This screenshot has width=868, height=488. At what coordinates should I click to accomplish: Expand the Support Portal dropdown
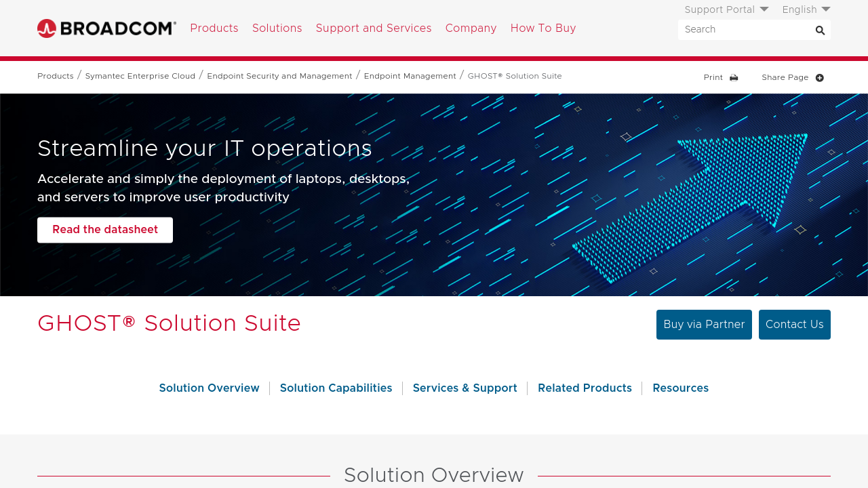(726, 9)
